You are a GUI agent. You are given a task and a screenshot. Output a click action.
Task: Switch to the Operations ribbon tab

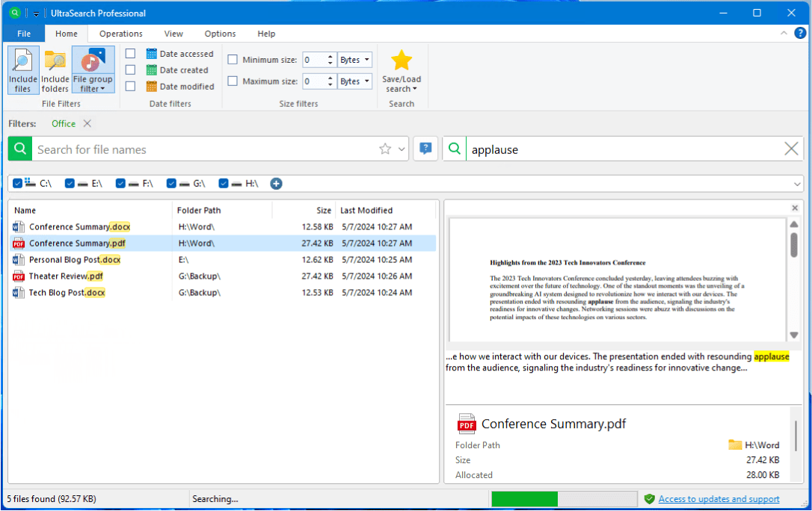[x=121, y=34]
